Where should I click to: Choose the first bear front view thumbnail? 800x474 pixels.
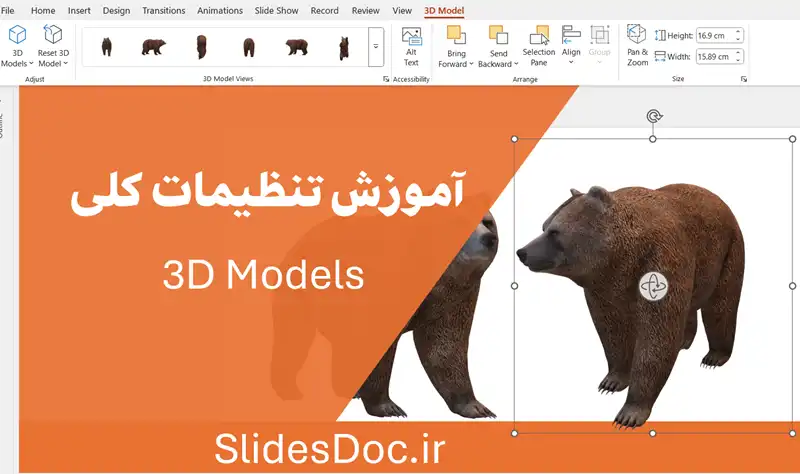click(x=106, y=47)
